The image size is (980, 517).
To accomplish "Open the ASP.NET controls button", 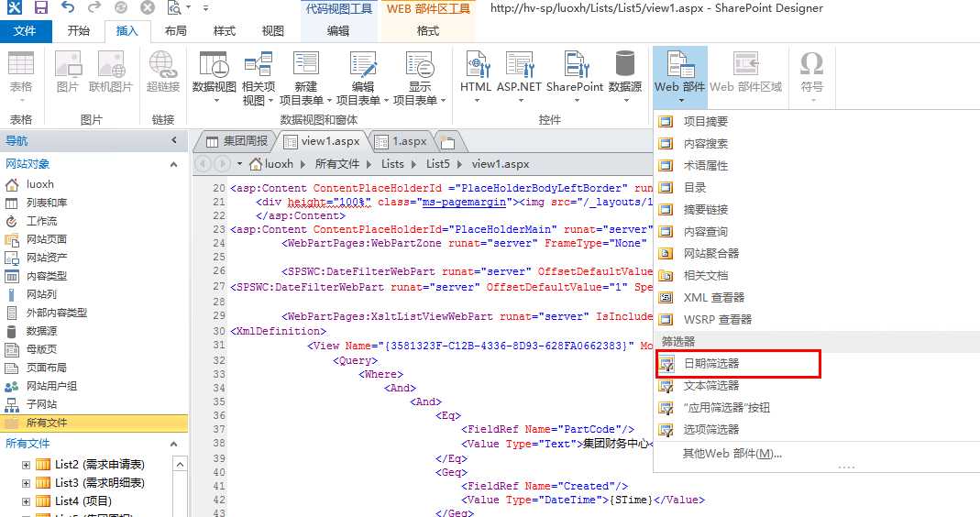I will pyautogui.click(x=519, y=78).
